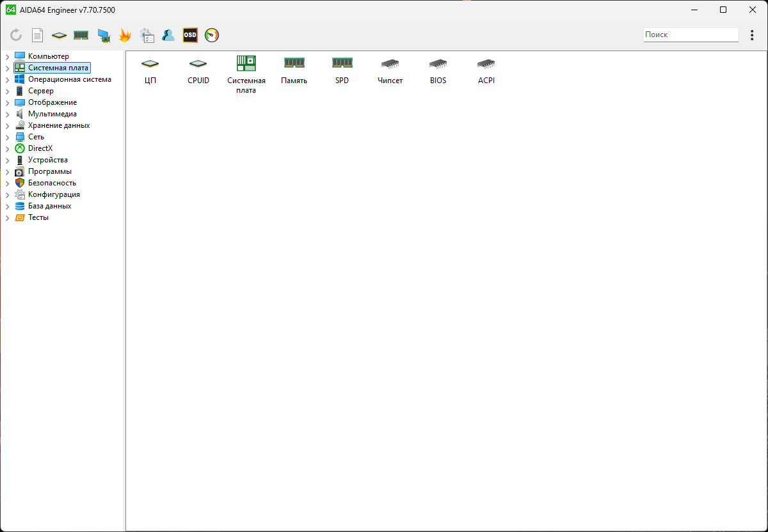
Task: Open the ACPI item in the main pane
Action: coord(486,70)
